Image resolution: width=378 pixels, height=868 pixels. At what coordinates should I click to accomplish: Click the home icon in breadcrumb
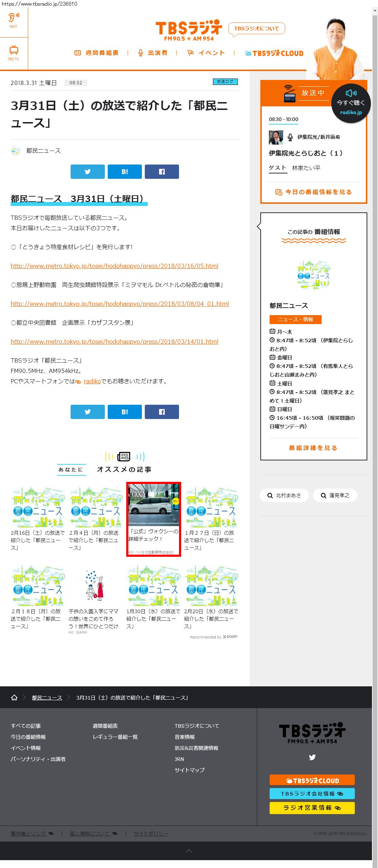[x=14, y=697]
